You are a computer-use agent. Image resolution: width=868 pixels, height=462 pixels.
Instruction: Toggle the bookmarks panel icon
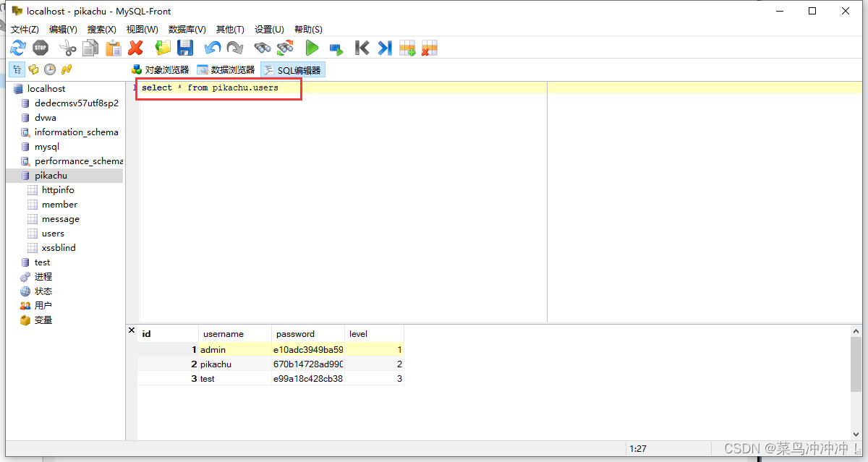tap(33, 69)
